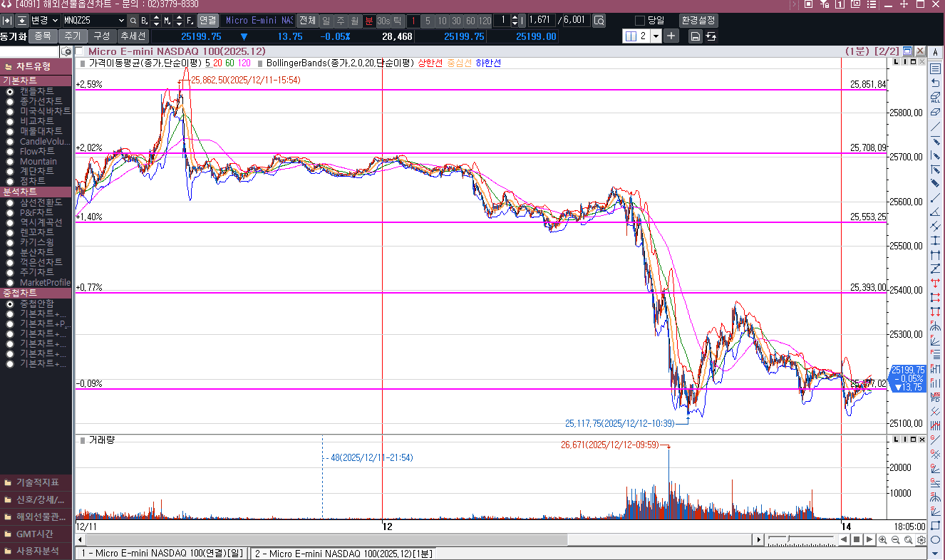Open the 변경 dropdown

55,21
